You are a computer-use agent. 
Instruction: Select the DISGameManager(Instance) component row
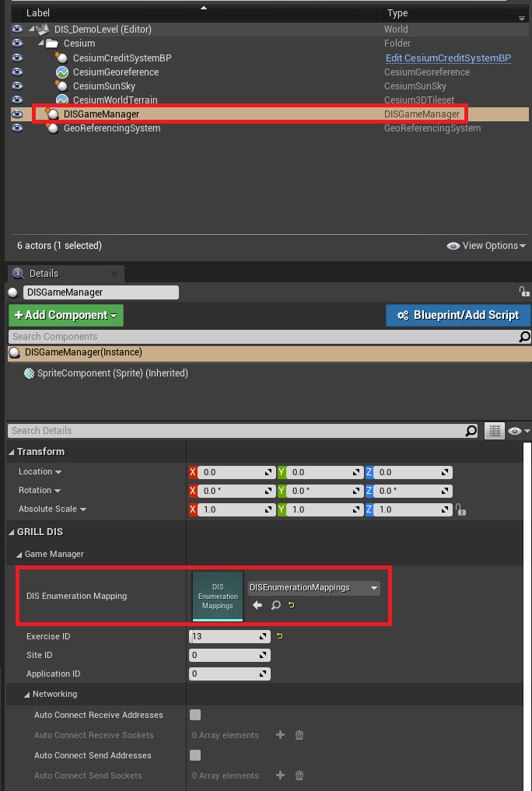click(271, 352)
